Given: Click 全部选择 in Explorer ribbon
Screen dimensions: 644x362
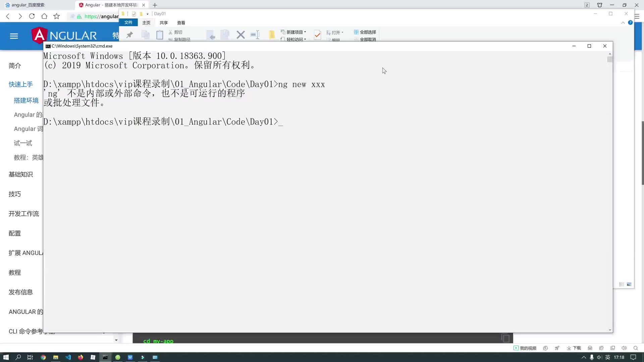Looking at the screenshot, I should click(x=365, y=32).
